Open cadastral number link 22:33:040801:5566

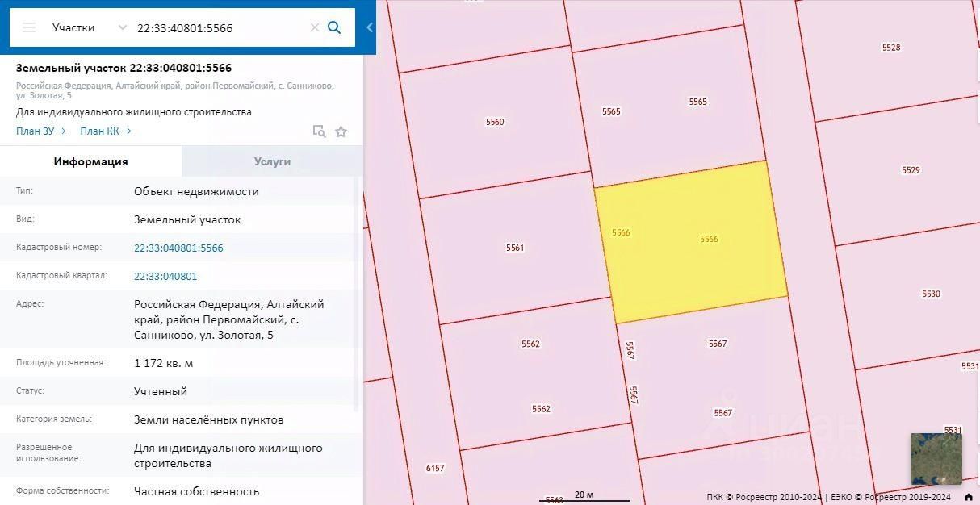point(178,248)
